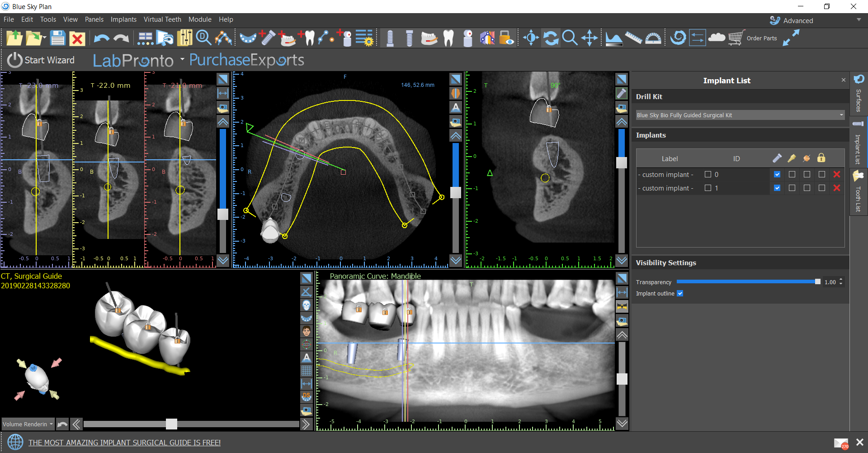The height and width of the screenshot is (453, 868).
Task: Click the panoramic curve draw tool icon
Action: pyautogui.click(x=223, y=38)
